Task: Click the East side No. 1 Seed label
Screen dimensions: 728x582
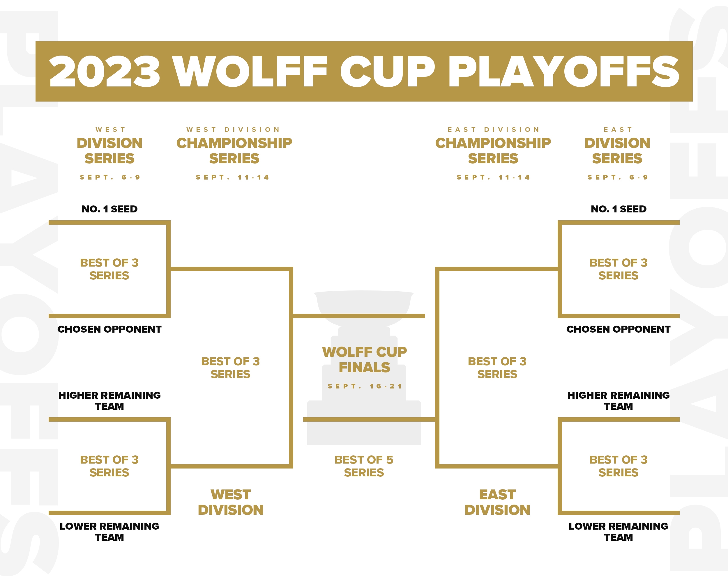Action: 619,209
